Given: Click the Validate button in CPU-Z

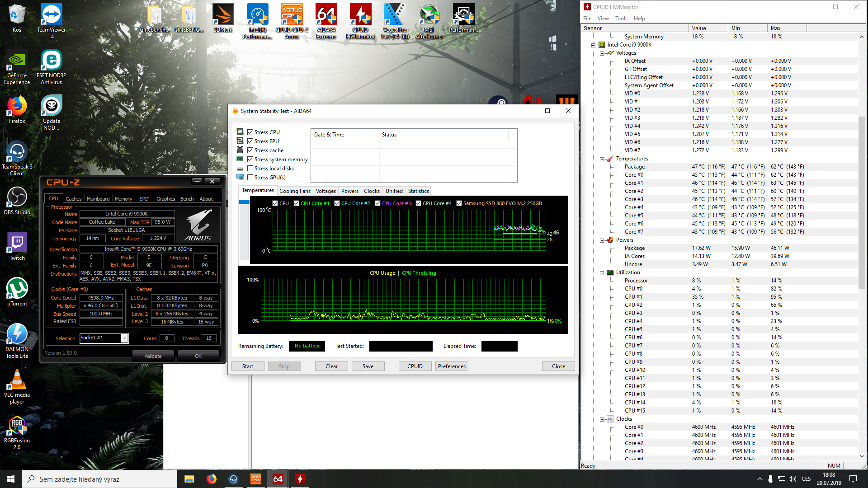Looking at the screenshot, I should point(153,356).
